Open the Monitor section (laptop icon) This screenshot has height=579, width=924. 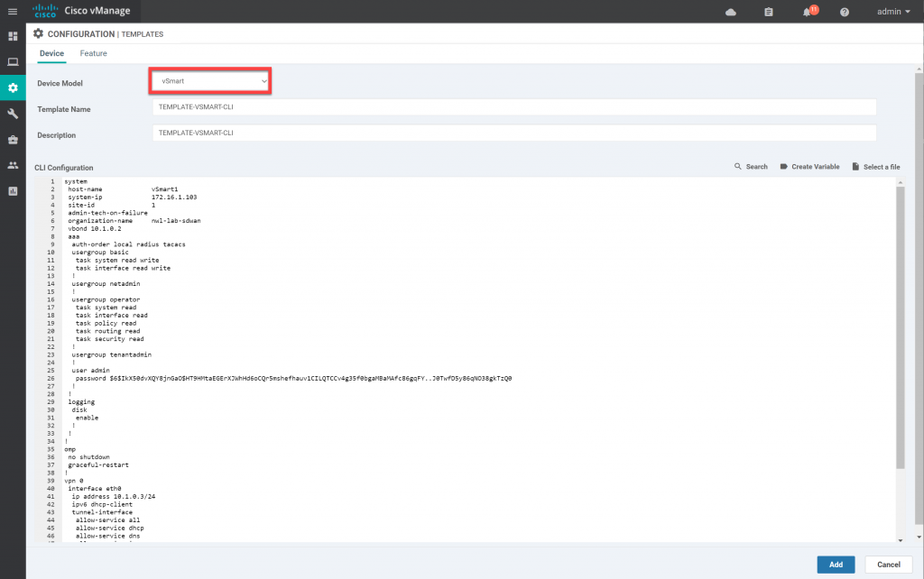click(x=13, y=61)
